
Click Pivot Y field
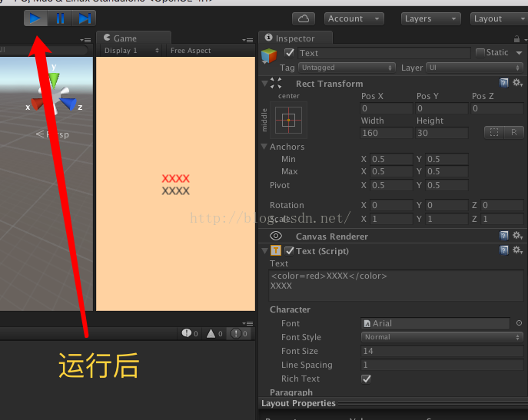[447, 185]
